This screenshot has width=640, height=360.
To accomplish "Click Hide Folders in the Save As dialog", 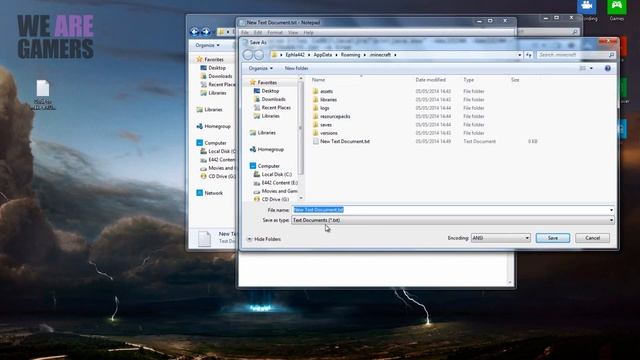I will point(264,239).
